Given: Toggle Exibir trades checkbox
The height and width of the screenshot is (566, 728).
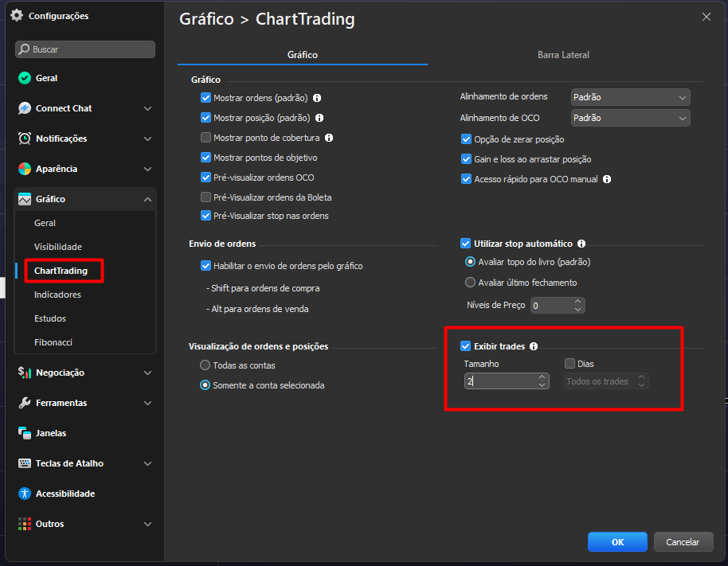Looking at the screenshot, I should click(465, 346).
